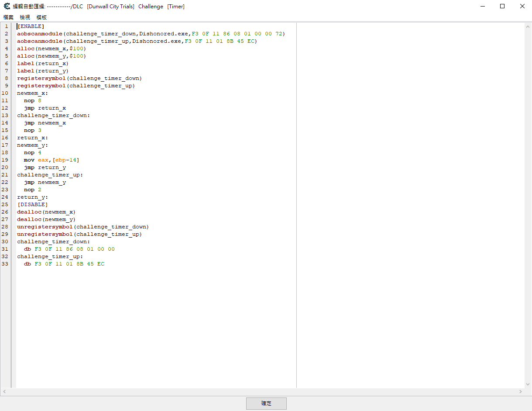Click the horizontal scrollbar's right arrow
532x411 pixels.
[521, 392]
